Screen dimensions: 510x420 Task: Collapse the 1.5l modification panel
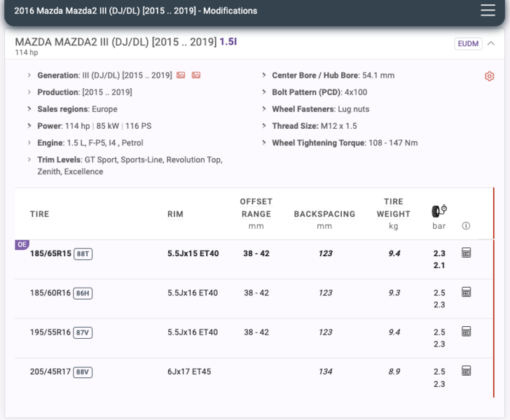point(491,43)
